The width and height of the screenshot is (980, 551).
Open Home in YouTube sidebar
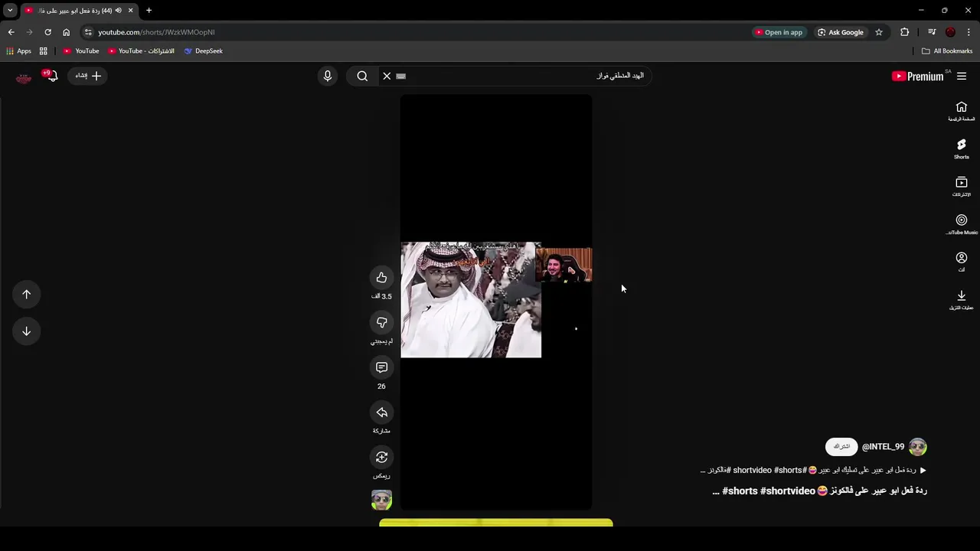point(962,111)
